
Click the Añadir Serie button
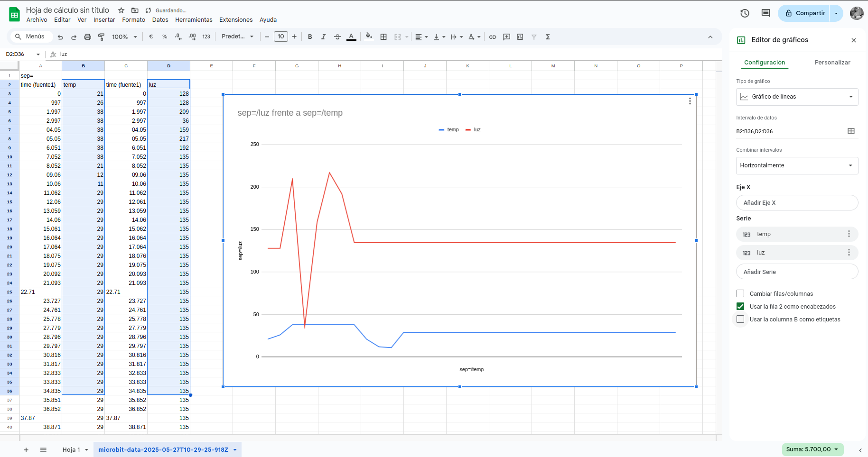tap(797, 272)
